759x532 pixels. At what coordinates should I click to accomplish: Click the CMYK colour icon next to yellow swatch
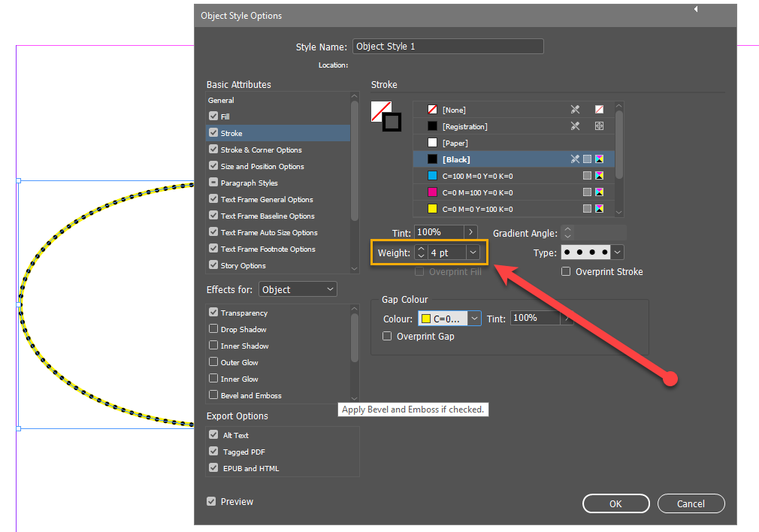[600, 208]
